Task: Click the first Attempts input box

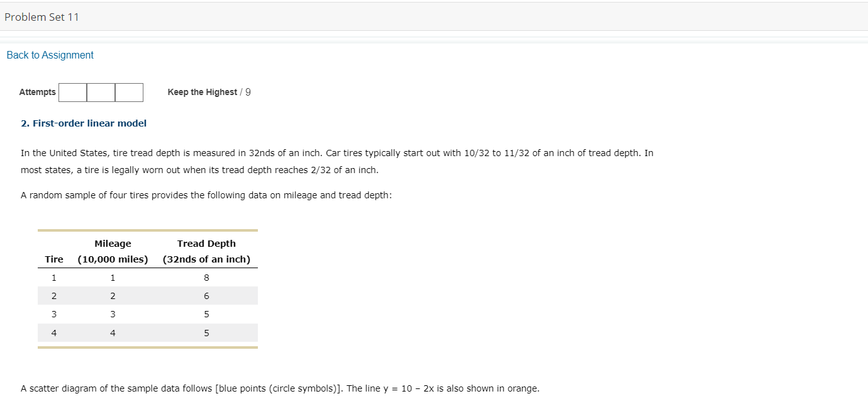Action: point(73,92)
